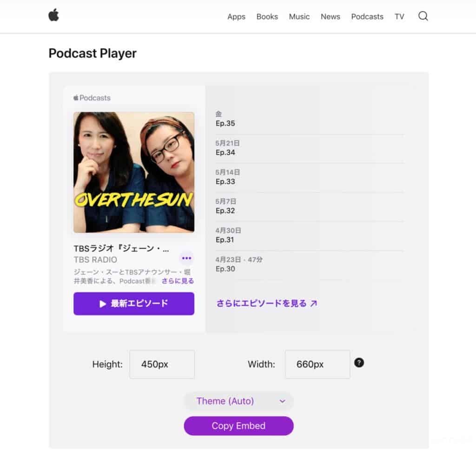
Task: Click the width help question mark icon
Action: (359, 363)
